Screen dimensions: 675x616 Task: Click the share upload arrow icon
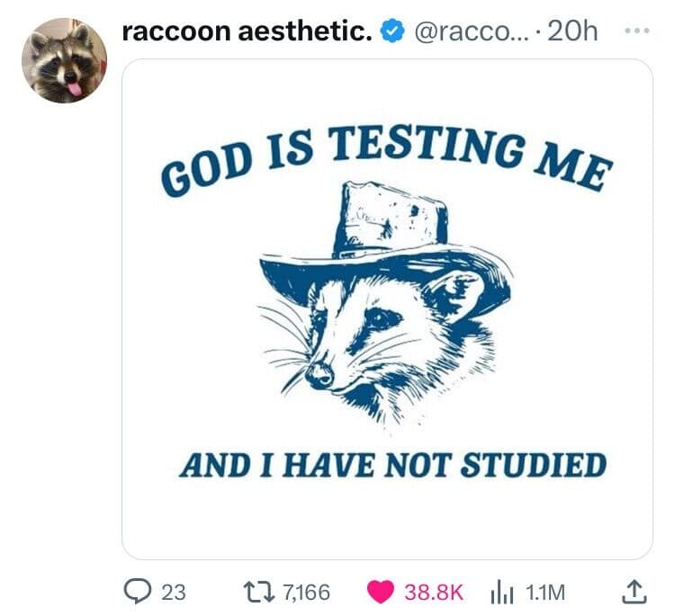point(634,591)
